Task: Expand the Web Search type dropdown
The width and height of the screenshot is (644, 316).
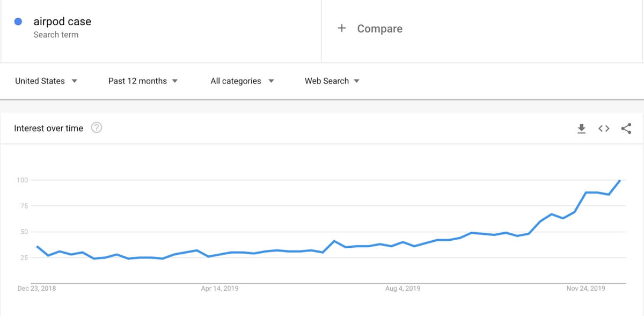Action: (332, 81)
